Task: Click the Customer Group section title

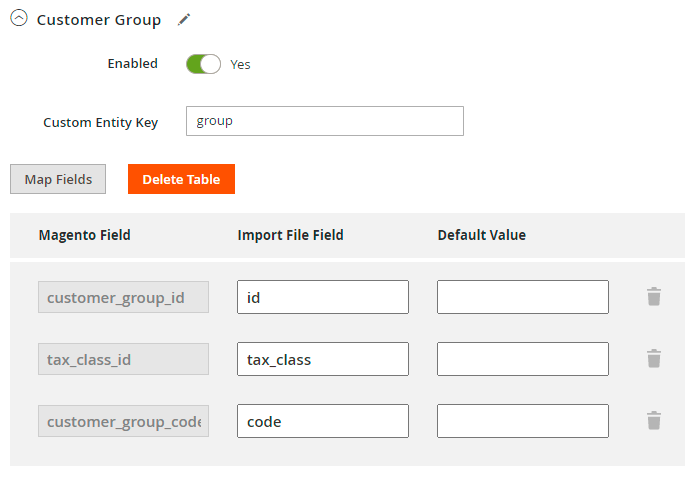Action: [98, 20]
